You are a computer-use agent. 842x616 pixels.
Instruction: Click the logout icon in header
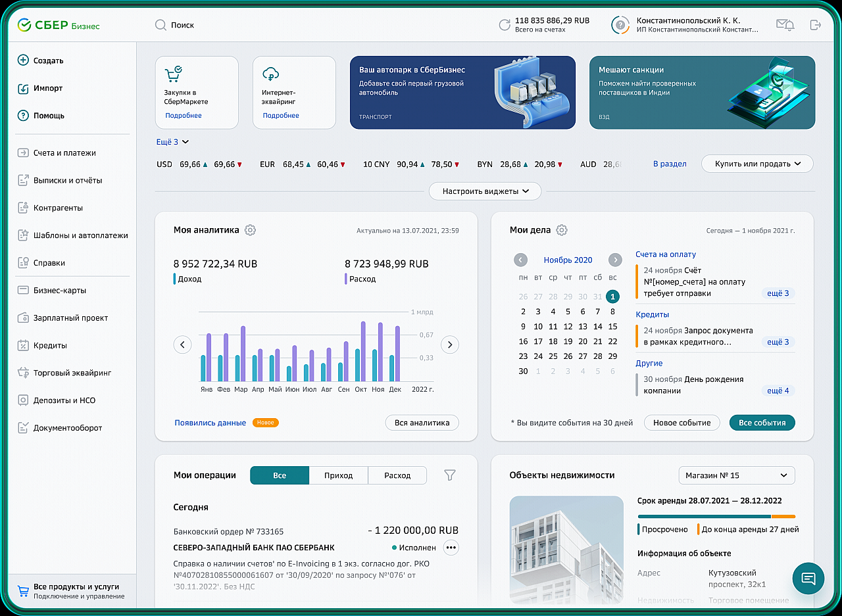(x=816, y=25)
